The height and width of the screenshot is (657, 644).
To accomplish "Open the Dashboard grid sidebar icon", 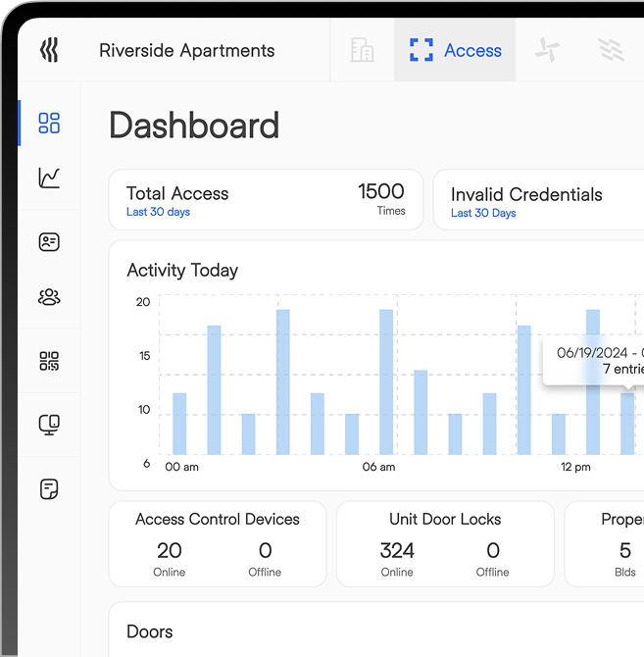I will point(49,123).
